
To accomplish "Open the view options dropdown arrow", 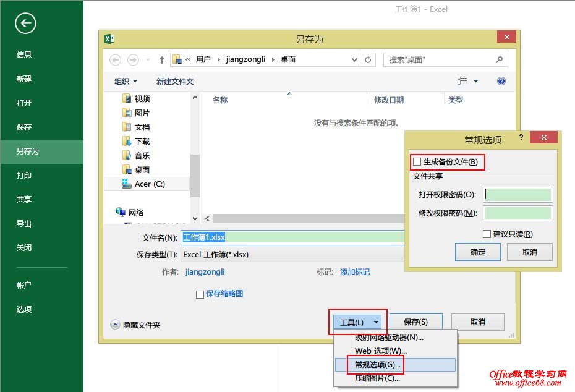I will click(475, 80).
